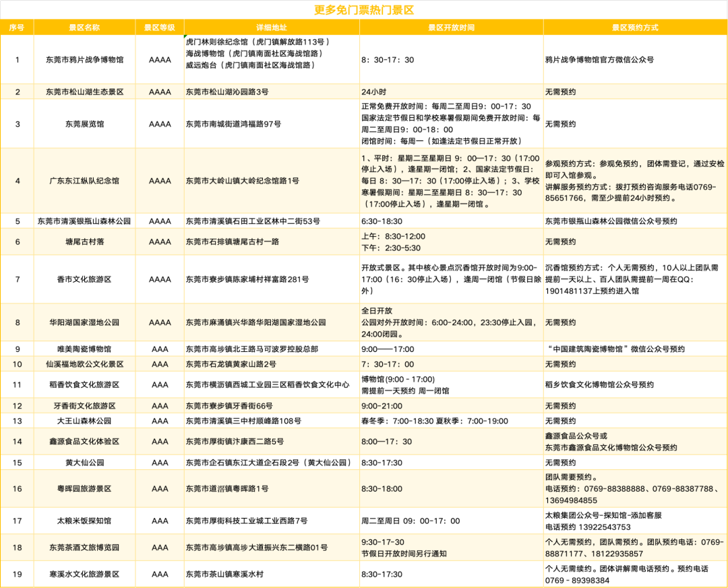Select address 东莞市高埗镇北王路马可波罗控股总部
Image resolution: width=728 pixels, height=588 pixels.
click(x=252, y=349)
